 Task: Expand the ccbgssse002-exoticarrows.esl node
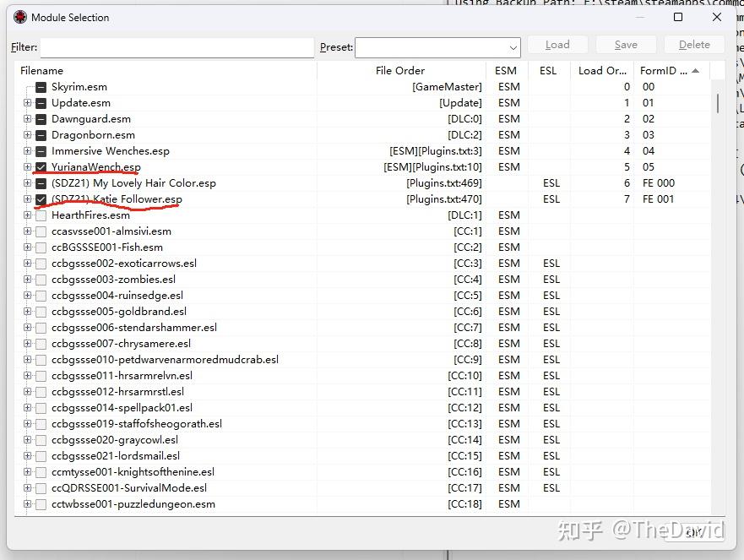[28, 264]
